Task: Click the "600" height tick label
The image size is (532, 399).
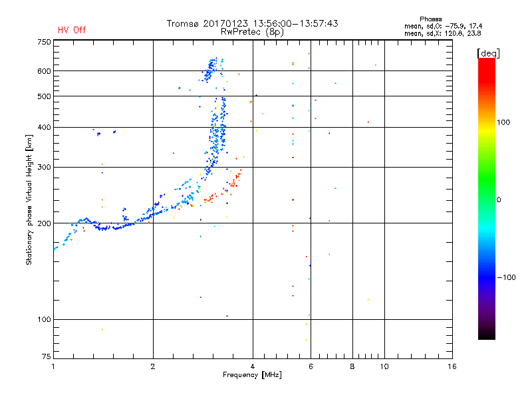Action: click(x=44, y=71)
